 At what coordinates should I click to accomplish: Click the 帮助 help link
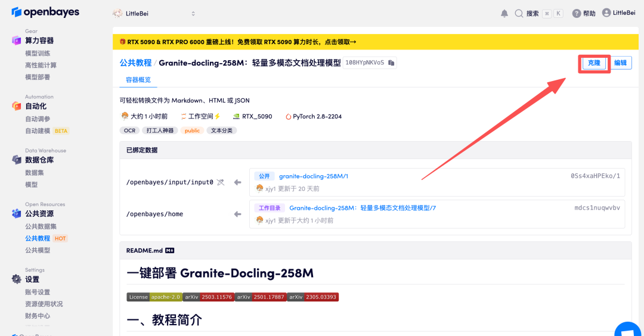[589, 14]
